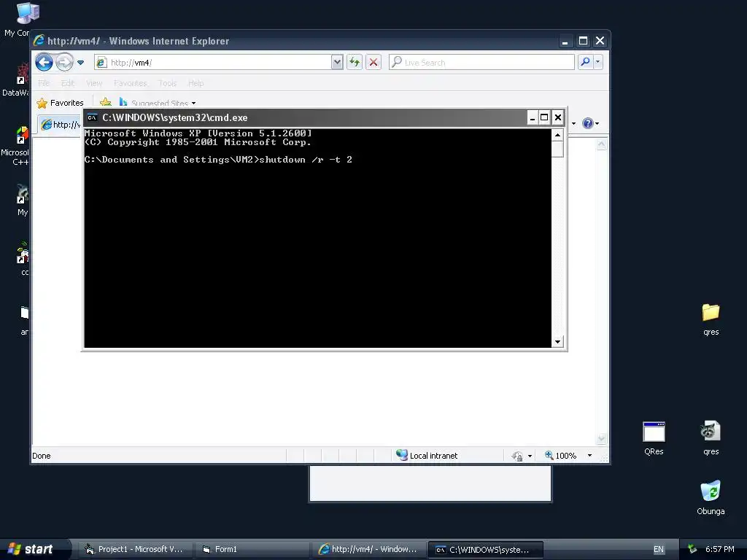This screenshot has height=560, width=747.
Task: Click the http://vm4/ address bar
Action: pyautogui.click(x=213, y=63)
